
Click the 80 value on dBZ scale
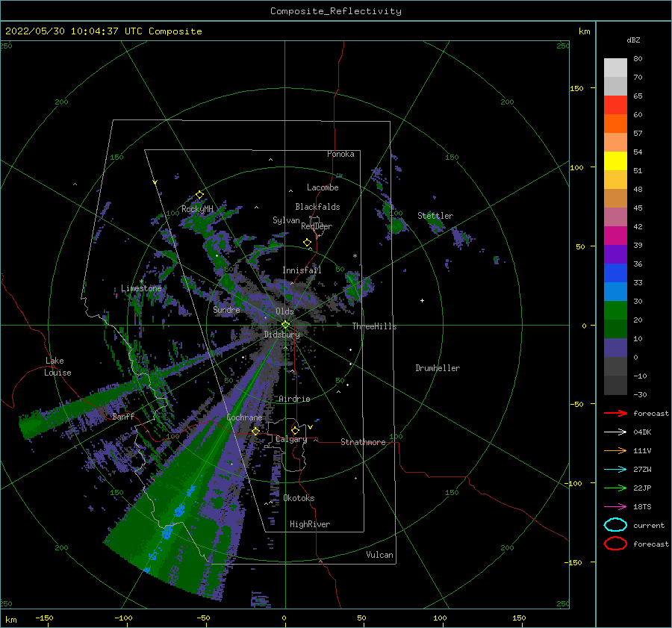click(638, 59)
